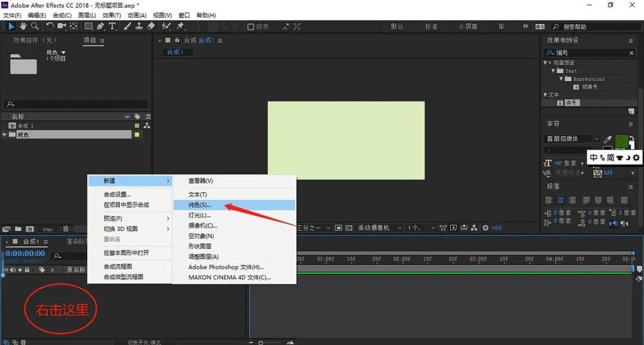
Task: Select the Brush tool
Action: click(x=128, y=26)
